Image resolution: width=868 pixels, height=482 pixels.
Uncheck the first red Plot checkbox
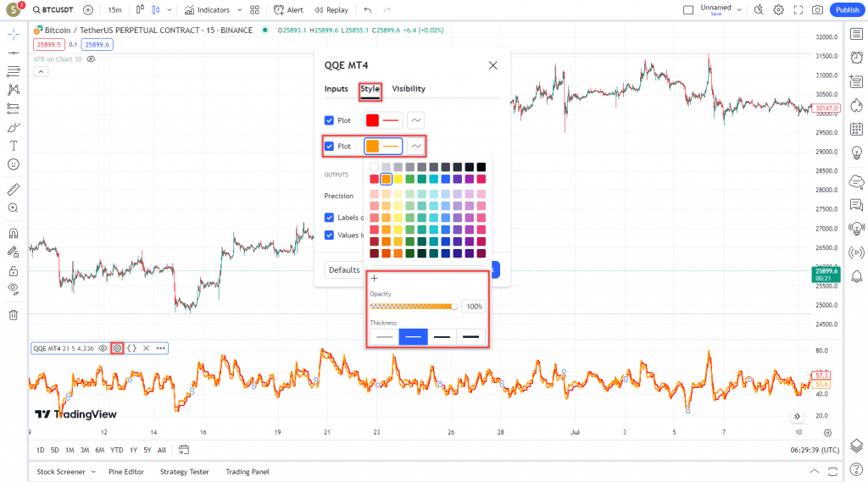pyautogui.click(x=330, y=120)
